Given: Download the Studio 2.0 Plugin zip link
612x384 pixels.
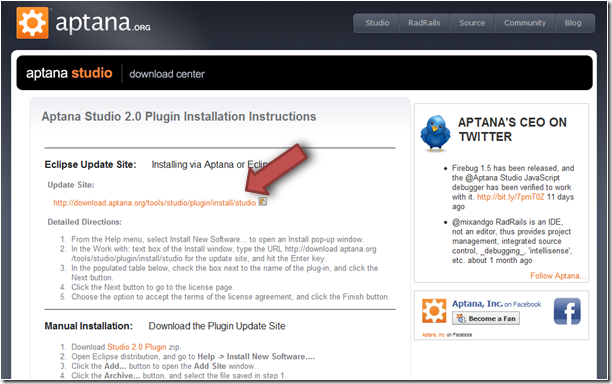Looking at the screenshot, I should click(x=137, y=347).
